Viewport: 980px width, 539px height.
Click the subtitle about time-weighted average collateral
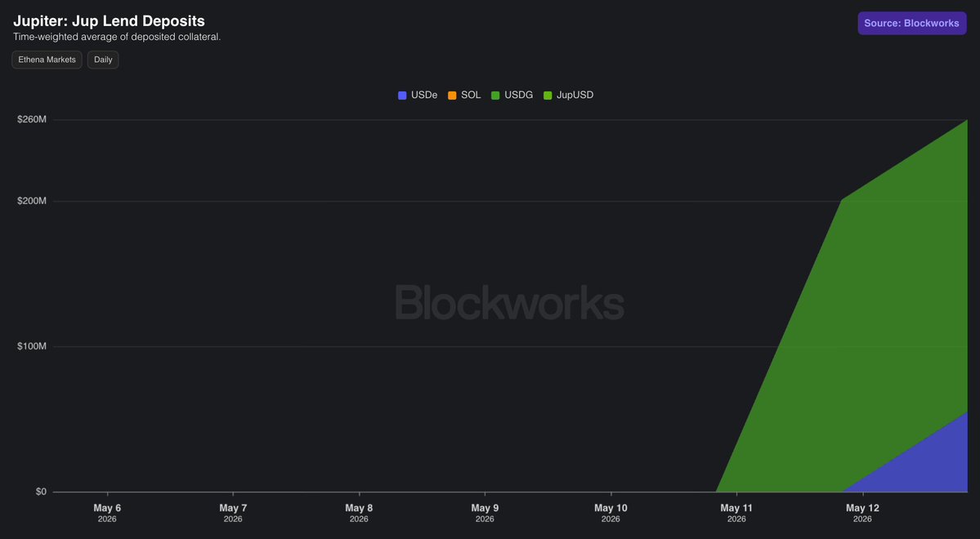[x=117, y=37]
